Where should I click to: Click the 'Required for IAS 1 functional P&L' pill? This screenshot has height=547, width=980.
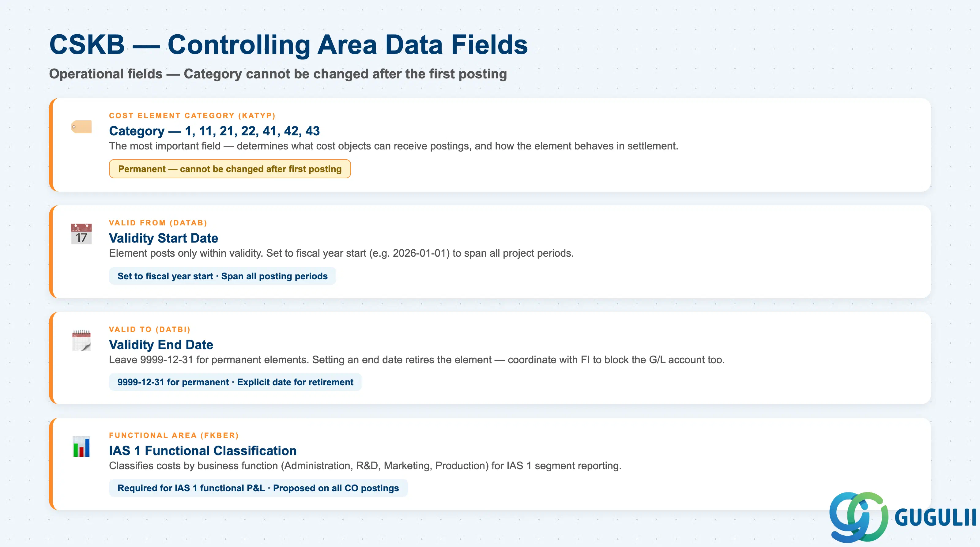(258, 488)
